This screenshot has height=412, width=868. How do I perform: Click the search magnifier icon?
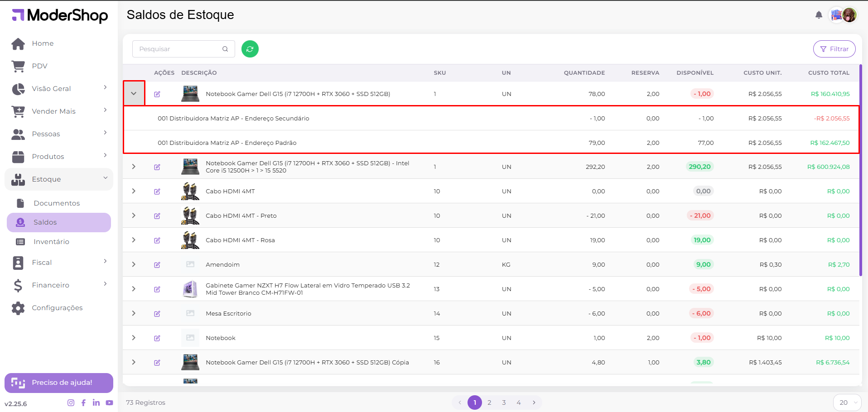[225, 49]
